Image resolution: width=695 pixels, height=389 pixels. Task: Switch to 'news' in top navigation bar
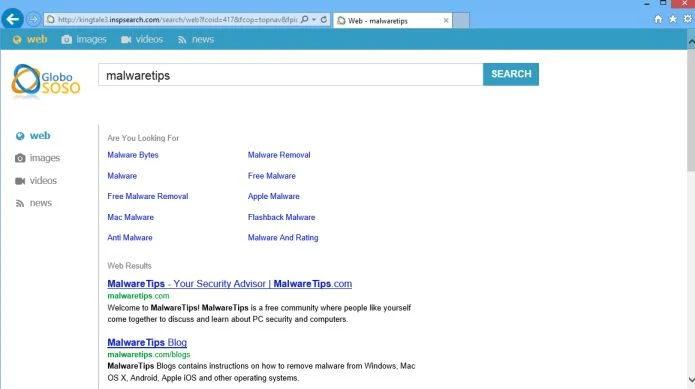pyautogui.click(x=203, y=39)
